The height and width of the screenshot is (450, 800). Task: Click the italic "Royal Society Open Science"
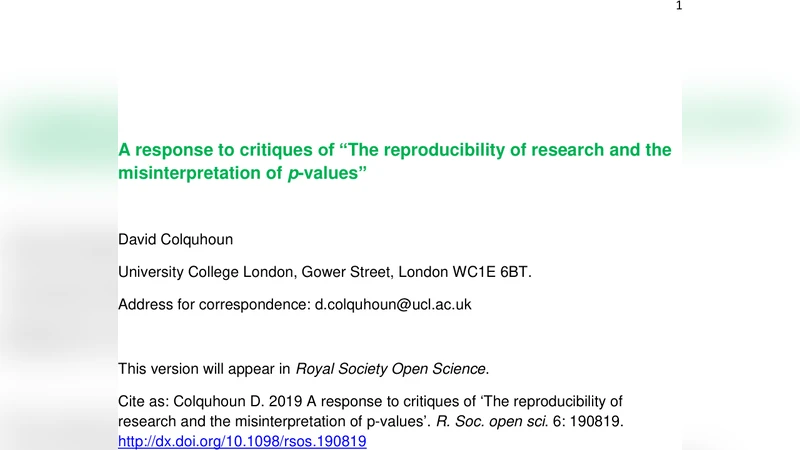pos(390,367)
